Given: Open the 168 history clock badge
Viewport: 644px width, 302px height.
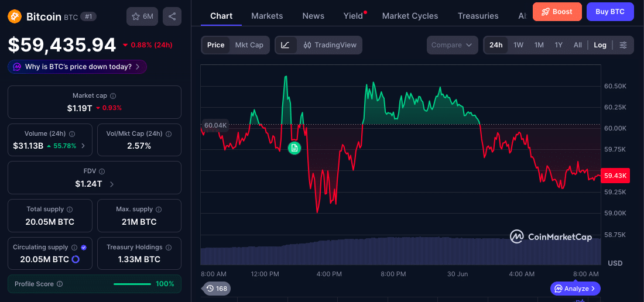Looking at the screenshot, I should pos(217,289).
